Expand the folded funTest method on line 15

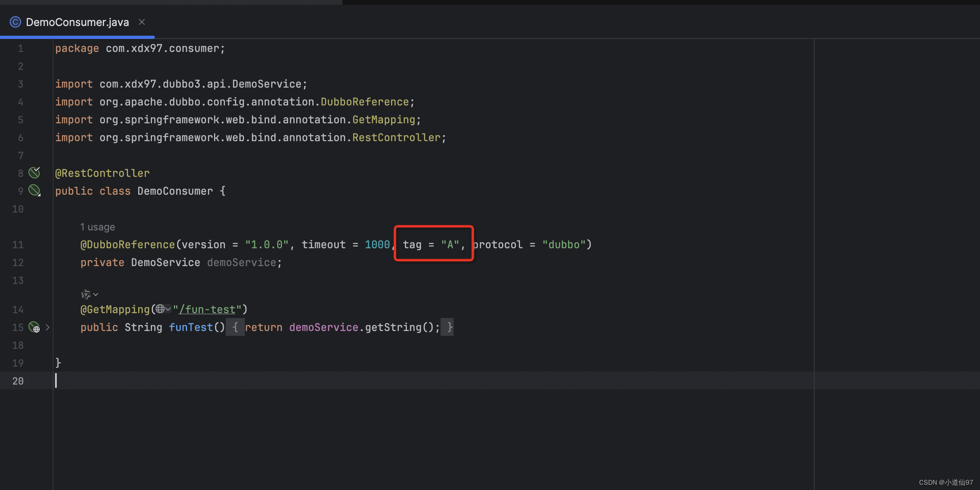click(x=47, y=327)
